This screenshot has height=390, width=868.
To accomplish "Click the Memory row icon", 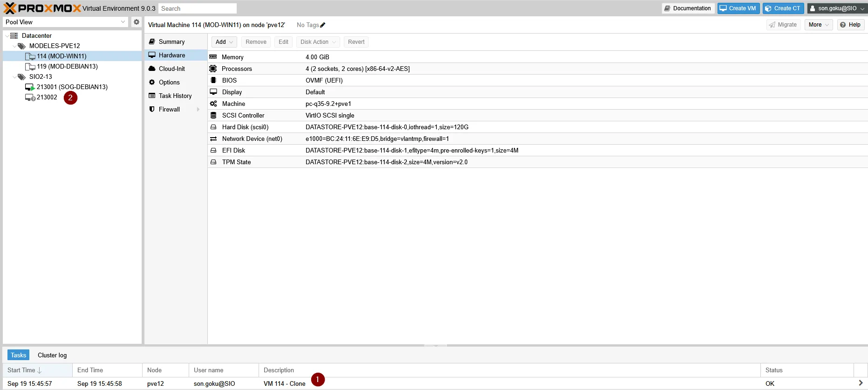I will pyautogui.click(x=213, y=57).
